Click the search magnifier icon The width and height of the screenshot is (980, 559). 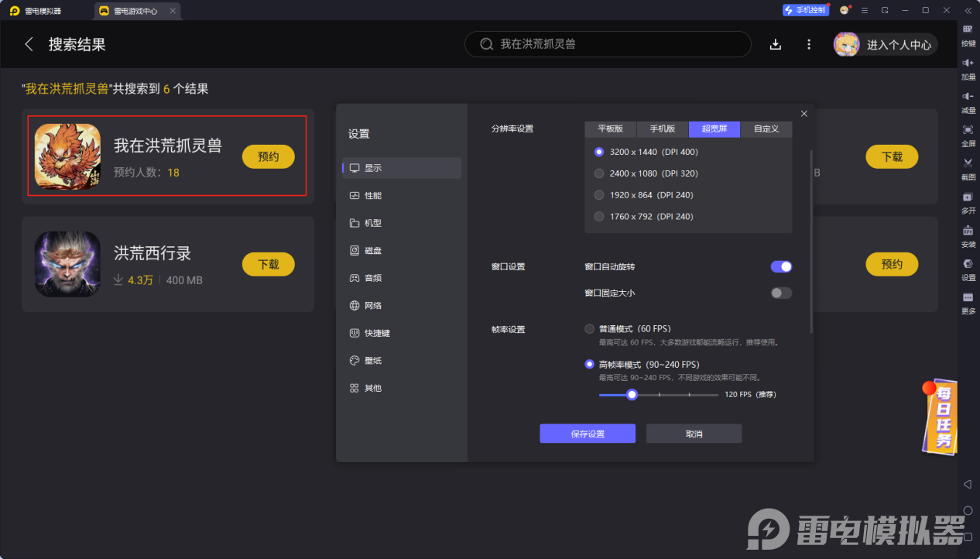[487, 44]
